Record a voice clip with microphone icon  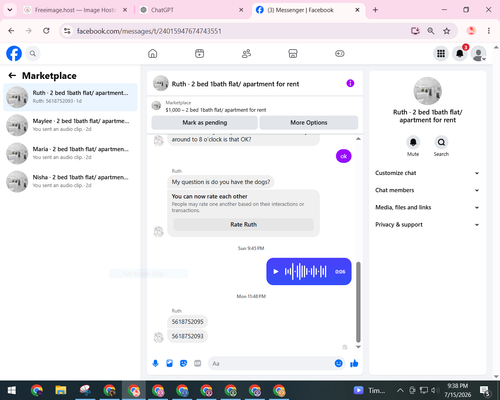(155, 363)
